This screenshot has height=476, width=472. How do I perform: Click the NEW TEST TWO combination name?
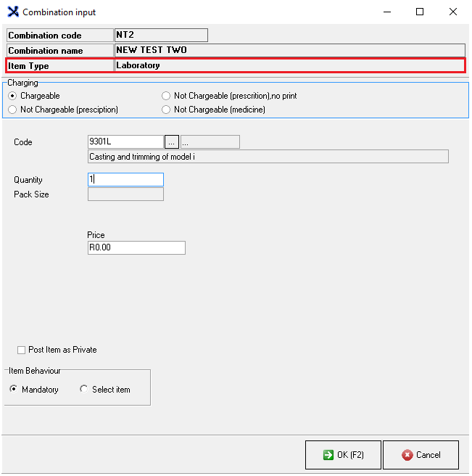point(289,50)
